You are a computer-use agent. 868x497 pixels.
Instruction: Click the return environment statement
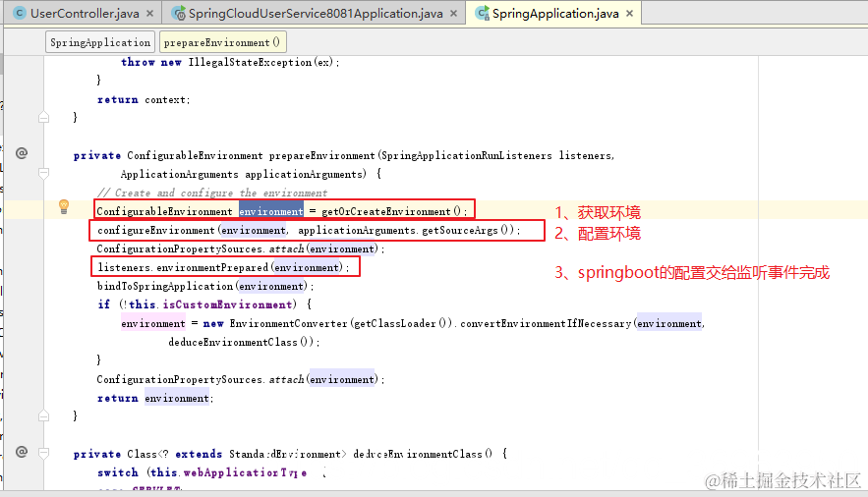[154, 398]
